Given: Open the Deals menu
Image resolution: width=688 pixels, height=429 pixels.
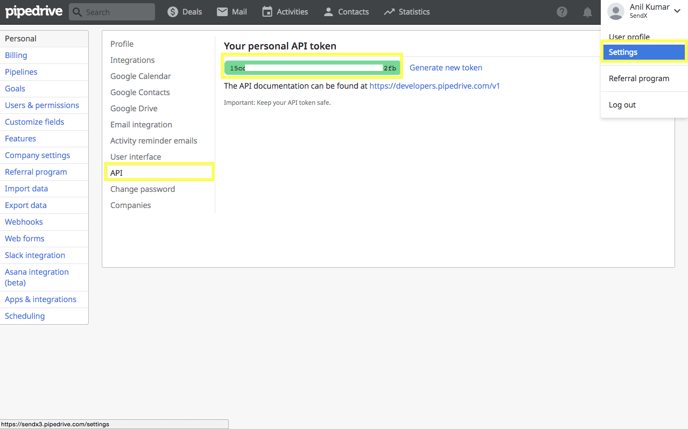Looking at the screenshot, I should click(x=185, y=12).
